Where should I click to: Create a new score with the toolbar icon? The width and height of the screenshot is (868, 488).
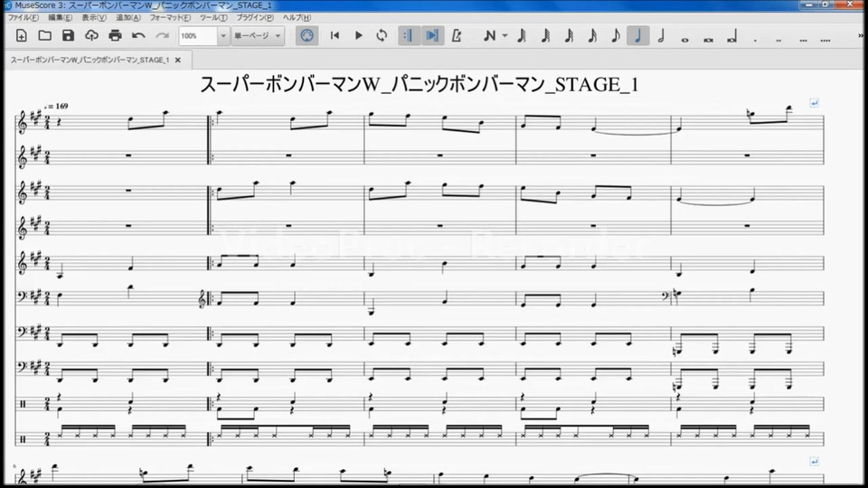pos(22,36)
